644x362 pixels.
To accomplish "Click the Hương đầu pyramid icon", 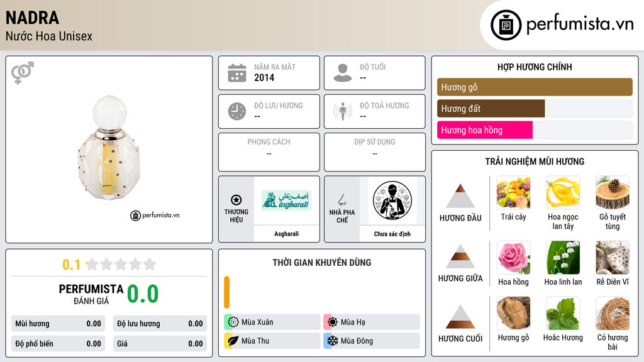I will click(x=460, y=196).
